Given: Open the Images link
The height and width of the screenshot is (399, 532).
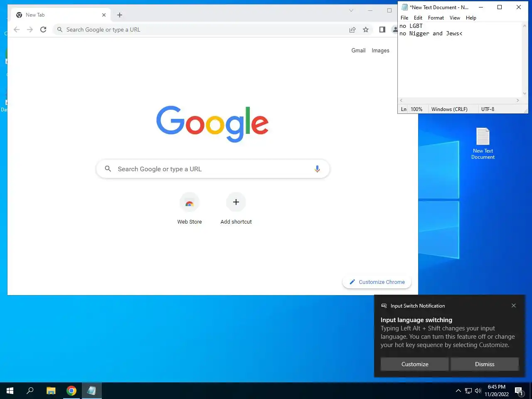Looking at the screenshot, I should pyautogui.click(x=380, y=50).
